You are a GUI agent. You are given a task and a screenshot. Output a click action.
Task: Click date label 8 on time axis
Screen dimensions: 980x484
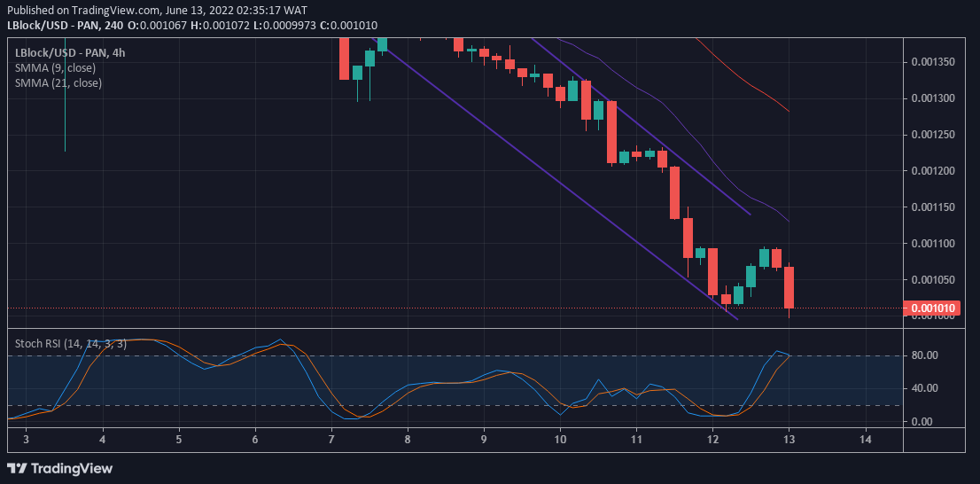coord(408,439)
